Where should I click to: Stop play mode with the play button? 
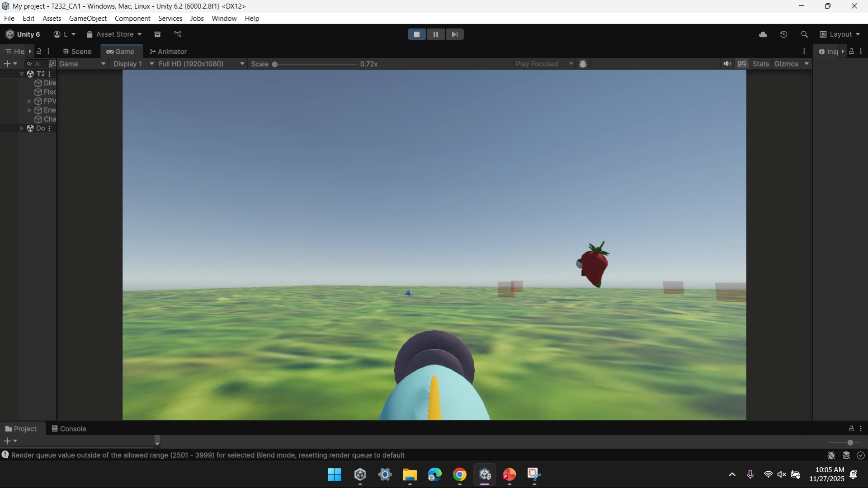pyautogui.click(x=416, y=34)
